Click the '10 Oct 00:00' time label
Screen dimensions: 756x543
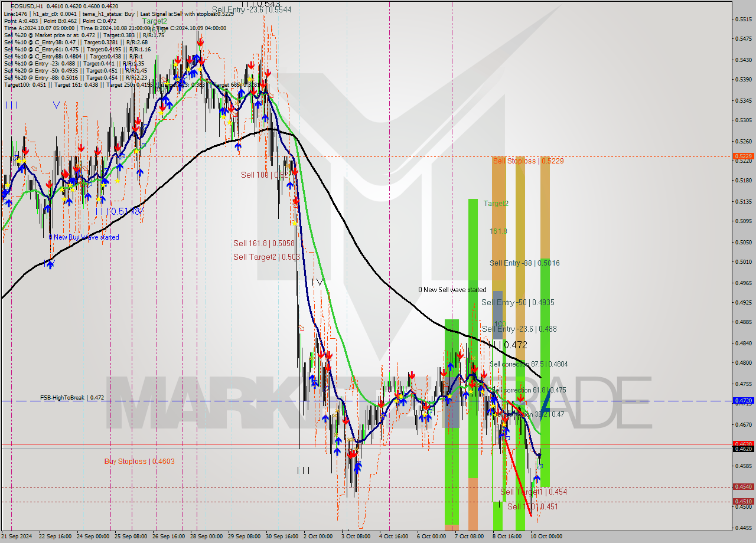click(546, 537)
